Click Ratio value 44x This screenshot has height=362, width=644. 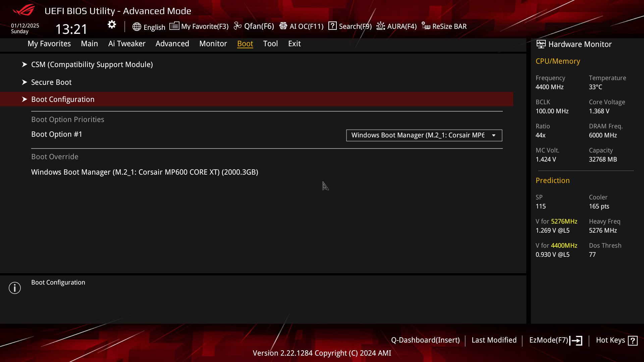(540, 135)
